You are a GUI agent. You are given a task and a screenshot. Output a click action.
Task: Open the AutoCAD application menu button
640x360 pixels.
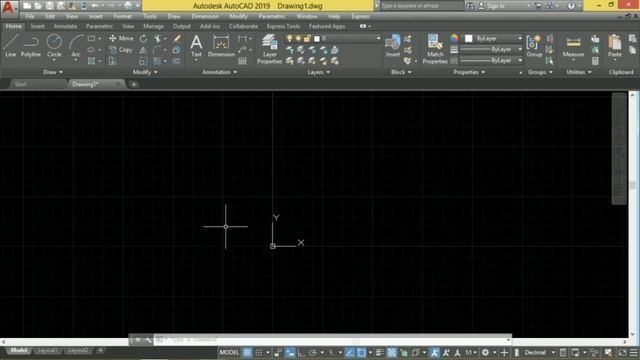(x=8, y=8)
